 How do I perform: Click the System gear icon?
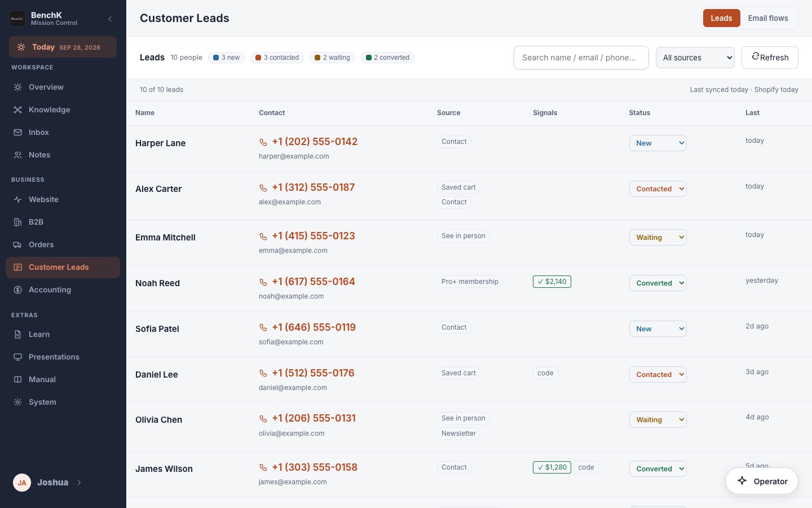(x=18, y=402)
